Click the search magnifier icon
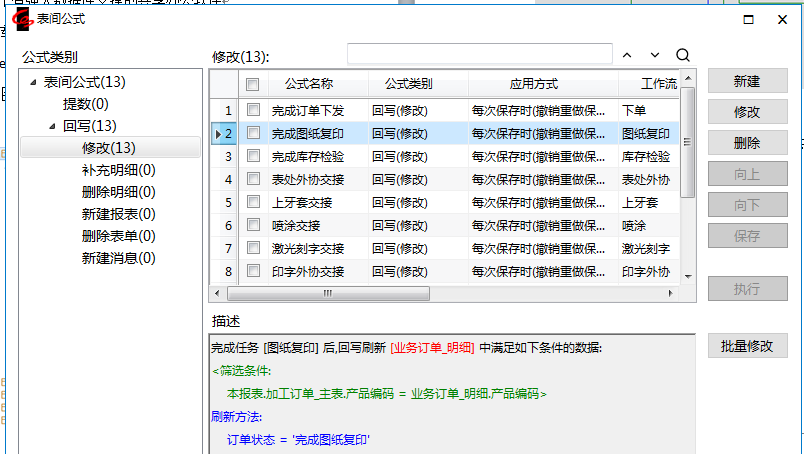Viewport: 804px width, 454px height. pyautogui.click(x=683, y=55)
